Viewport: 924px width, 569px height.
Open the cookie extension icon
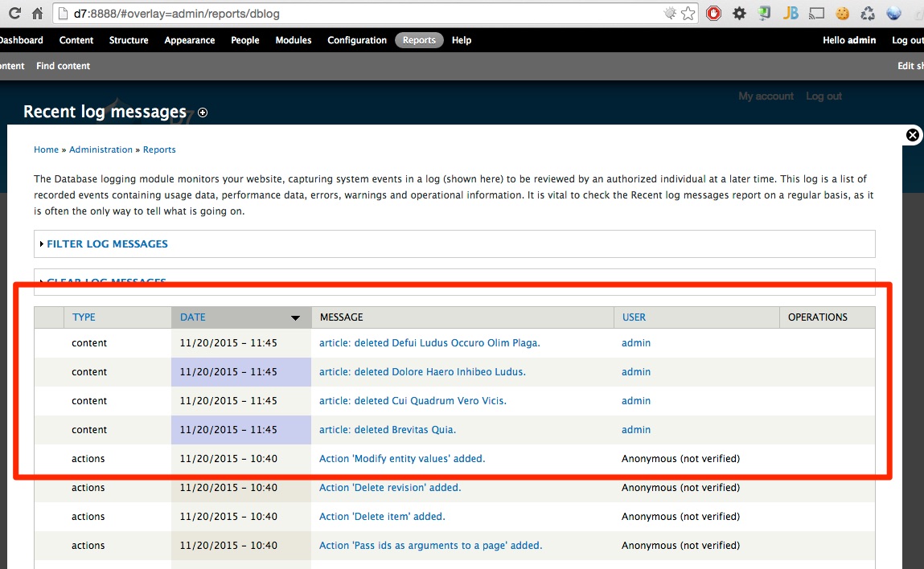[842, 14]
